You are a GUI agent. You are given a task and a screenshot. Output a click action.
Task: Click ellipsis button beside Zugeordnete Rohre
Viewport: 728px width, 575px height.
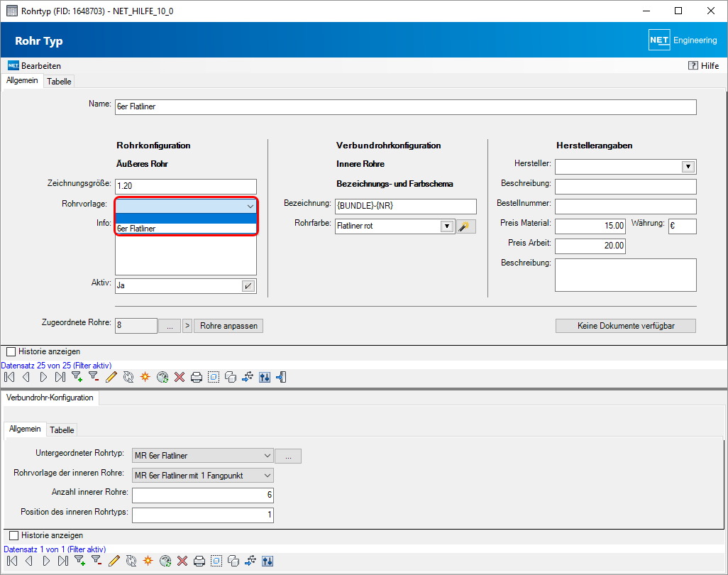(170, 326)
